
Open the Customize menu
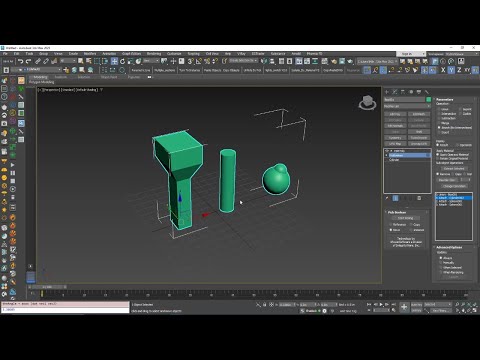click(x=174, y=54)
